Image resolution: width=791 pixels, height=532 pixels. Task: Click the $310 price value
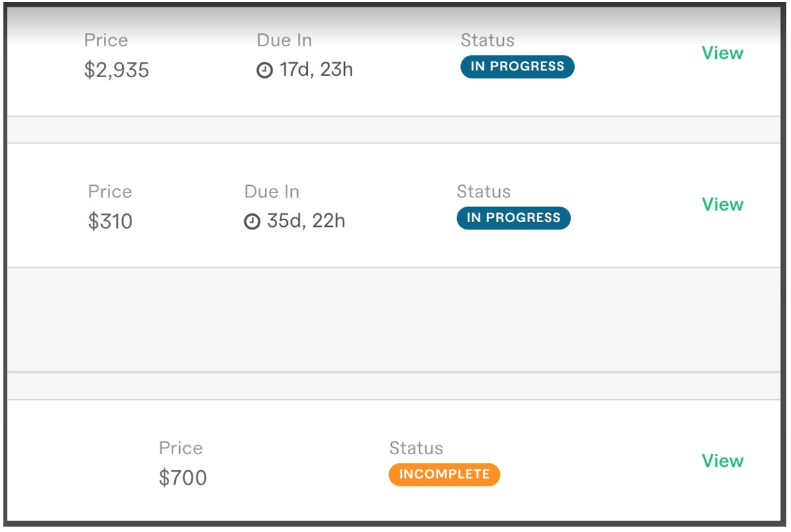[x=110, y=221]
